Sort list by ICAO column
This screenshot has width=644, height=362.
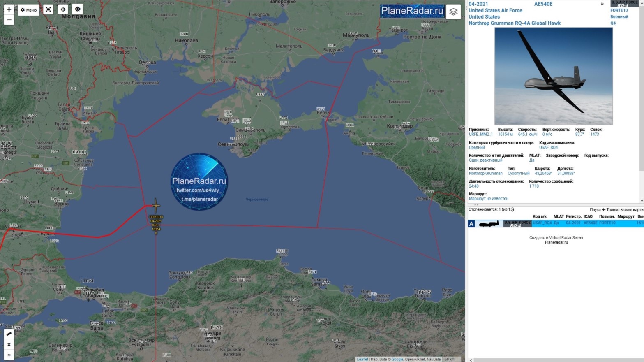(x=588, y=216)
